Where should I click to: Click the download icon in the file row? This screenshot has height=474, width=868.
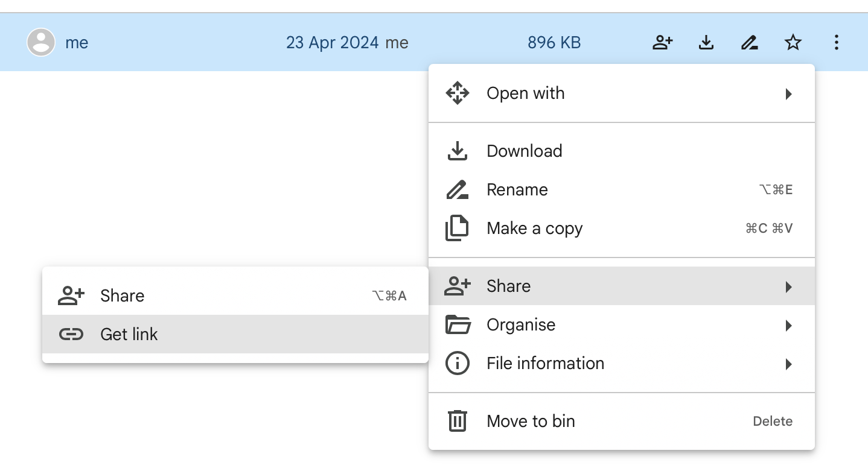click(706, 42)
